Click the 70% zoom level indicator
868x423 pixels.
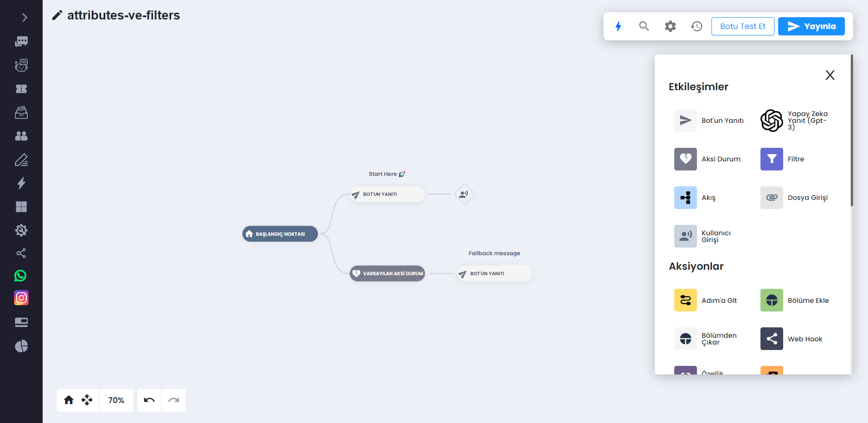click(116, 400)
